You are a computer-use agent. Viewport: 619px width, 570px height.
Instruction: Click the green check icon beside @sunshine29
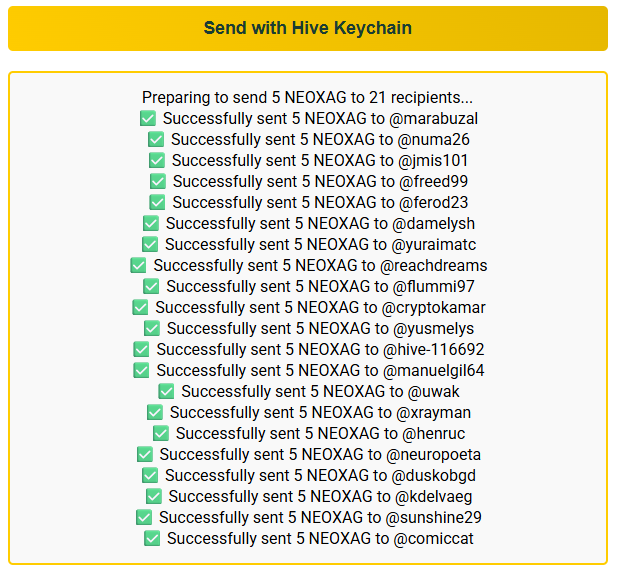(x=144, y=517)
